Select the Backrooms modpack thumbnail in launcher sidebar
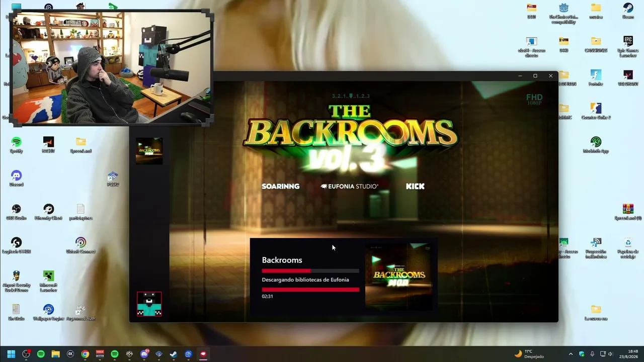644x362 pixels. coord(149,151)
